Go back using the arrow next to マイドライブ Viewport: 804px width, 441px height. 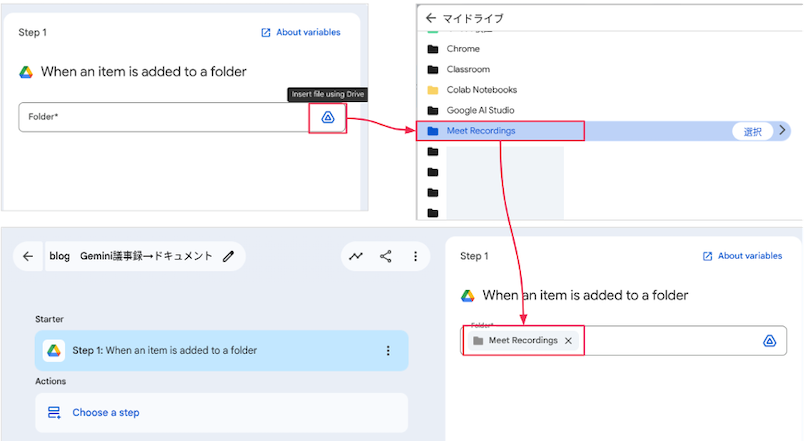[x=431, y=18]
